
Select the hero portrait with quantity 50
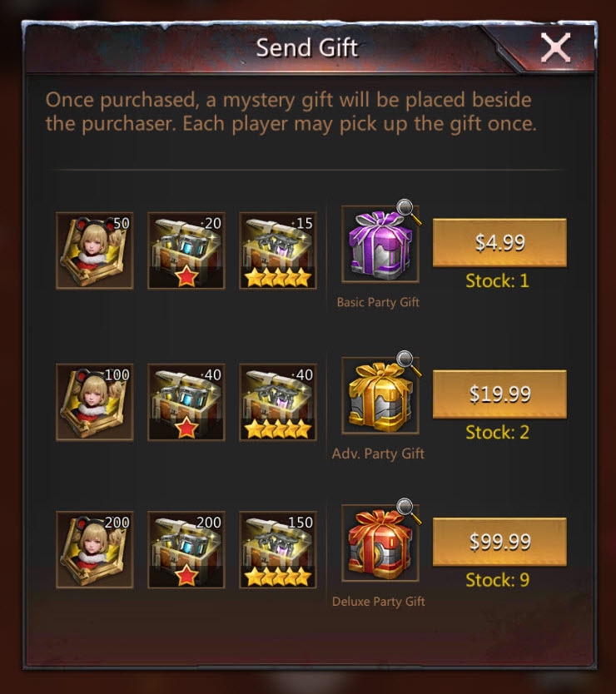94,250
